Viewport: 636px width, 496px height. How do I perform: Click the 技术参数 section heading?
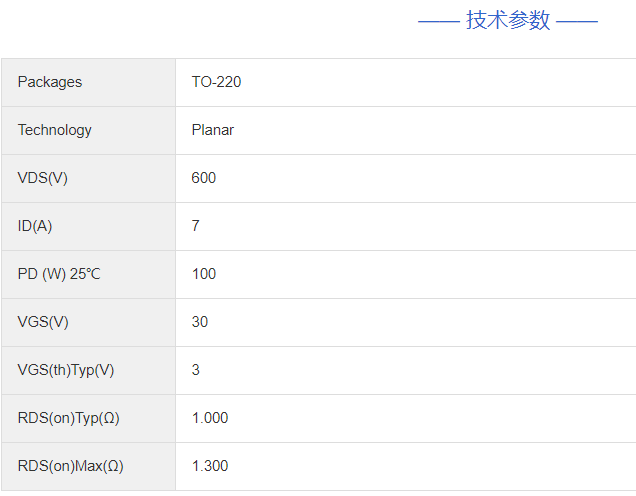[508, 20]
